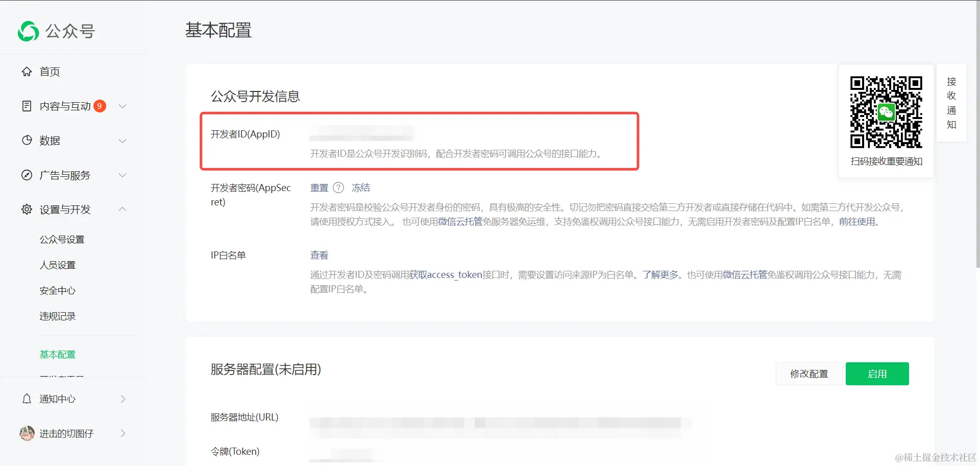Image resolution: width=980 pixels, height=466 pixels.
Task: Expand the 数据 section chevron
Action: (122, 141)
